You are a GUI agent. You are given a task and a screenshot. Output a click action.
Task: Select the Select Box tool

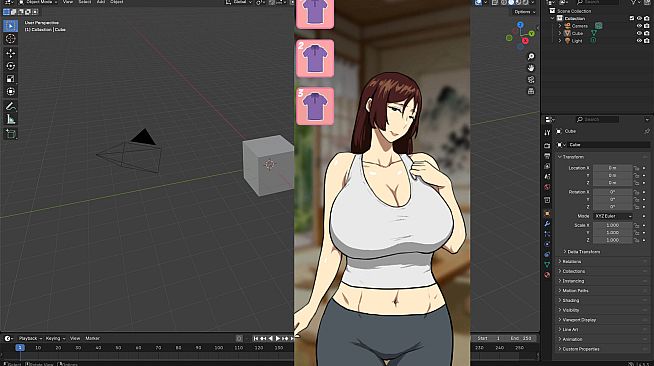[x=10, y=26]
